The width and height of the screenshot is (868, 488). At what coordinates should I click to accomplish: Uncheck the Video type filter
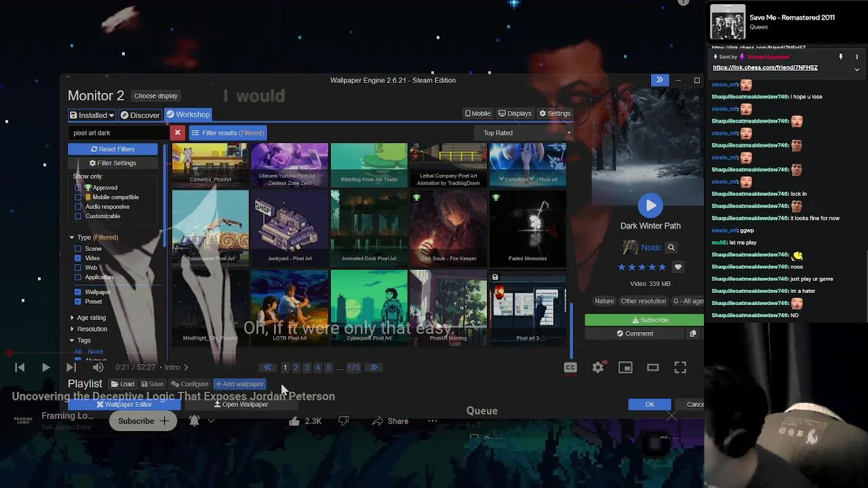[x=78, y=258]
